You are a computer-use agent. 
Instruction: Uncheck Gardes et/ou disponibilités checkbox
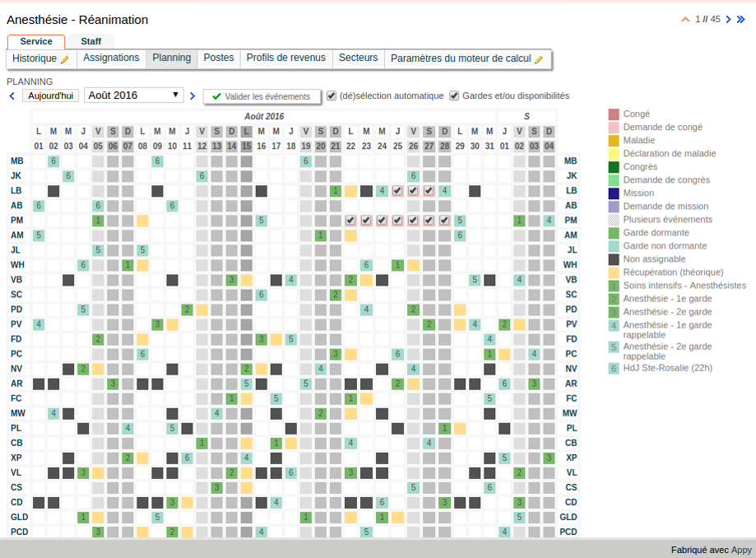[454, 95]
